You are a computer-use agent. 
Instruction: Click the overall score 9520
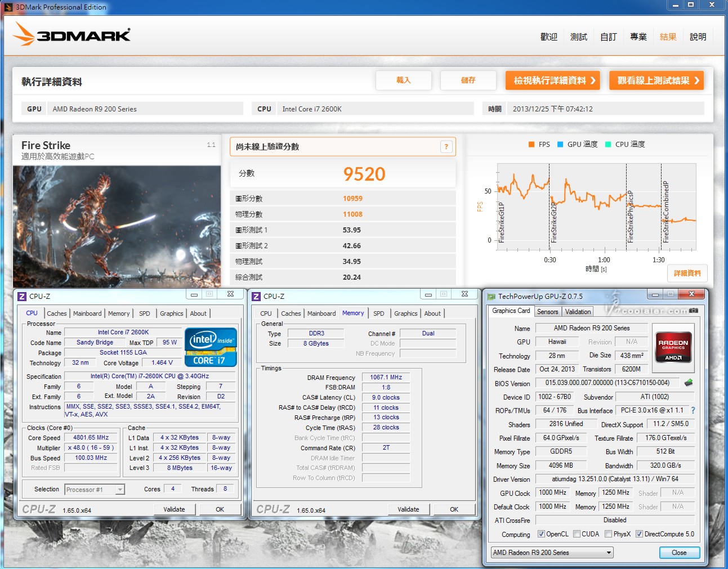pyautogui.click(x=365, y=174)
